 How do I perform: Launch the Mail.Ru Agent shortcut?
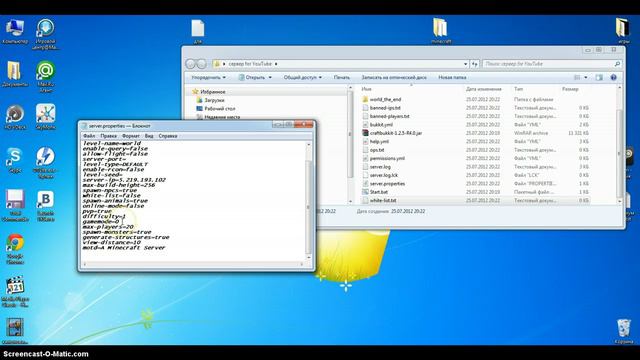(x=45, y=77)
